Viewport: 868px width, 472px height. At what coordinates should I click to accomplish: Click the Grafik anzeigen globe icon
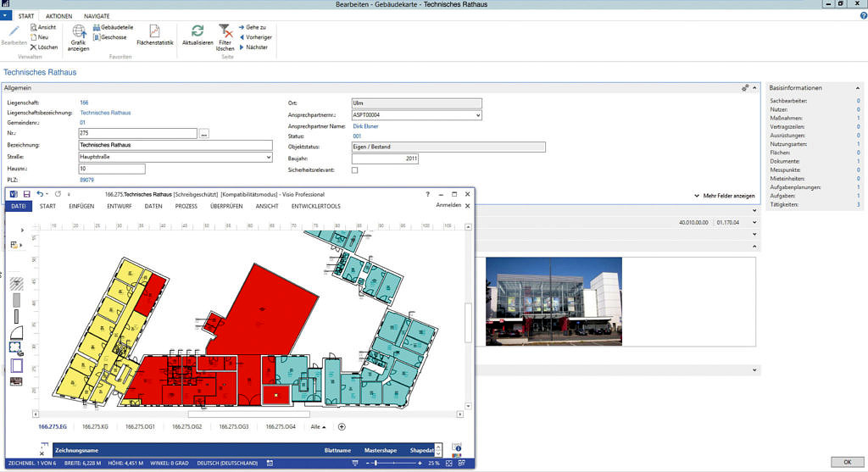(x=78, y=33)
